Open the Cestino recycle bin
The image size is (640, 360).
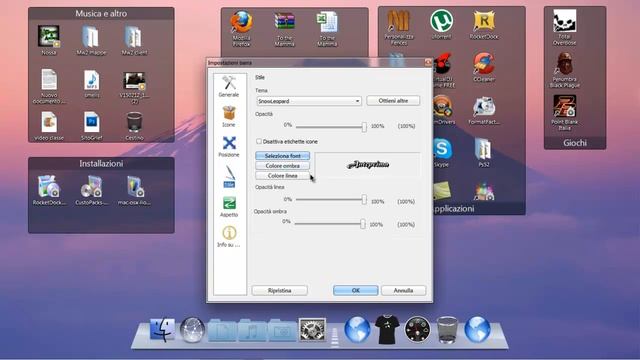click(x=134, y=126)
